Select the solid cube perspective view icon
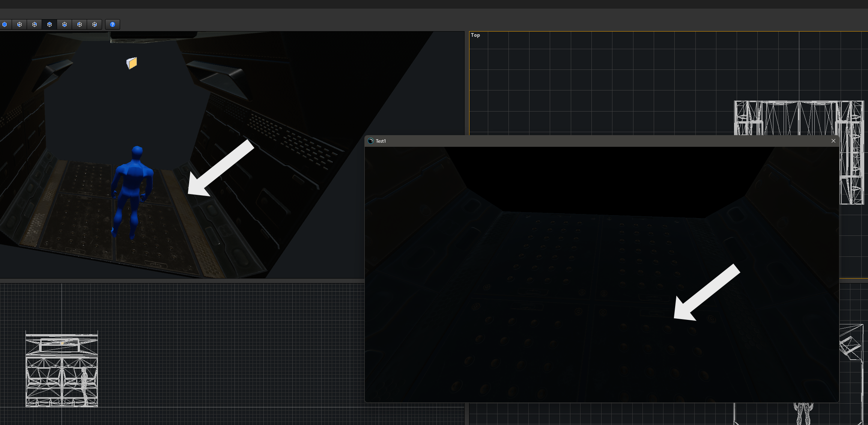868x425 pixels. (x=5, y=24)
